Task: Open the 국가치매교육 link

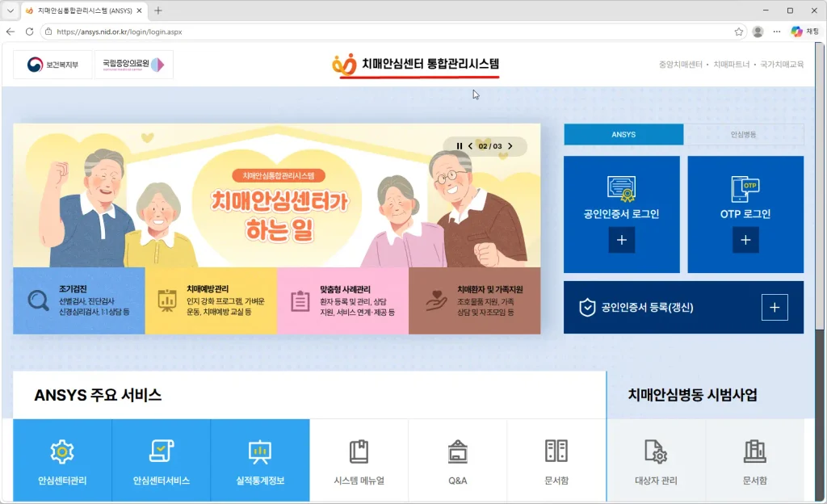Action: pyautogui.click(x=782, y=65)
